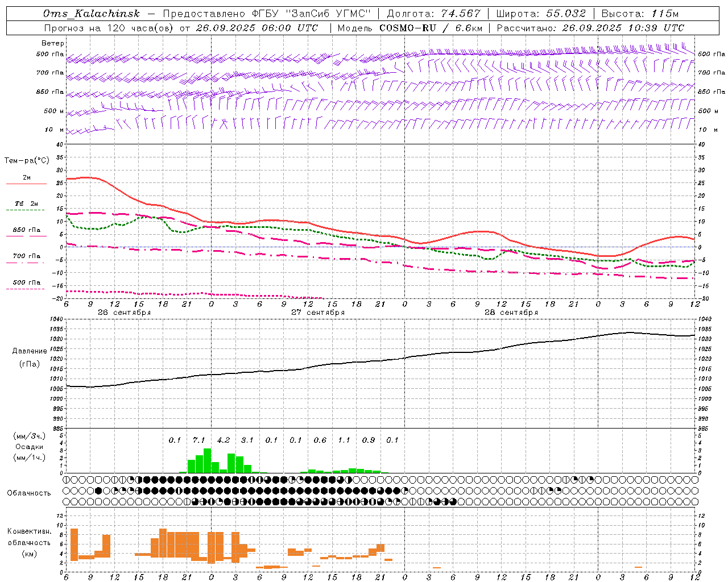This screenshot has width=728, height=582.
Task: Click the 'Облачность' cloud cover label
Action: [29, 493]
